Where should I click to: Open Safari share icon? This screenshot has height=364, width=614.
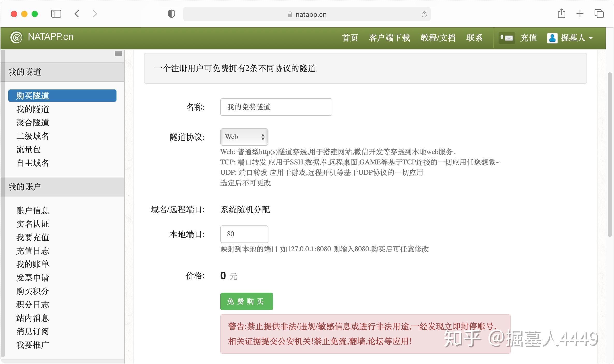561,14
